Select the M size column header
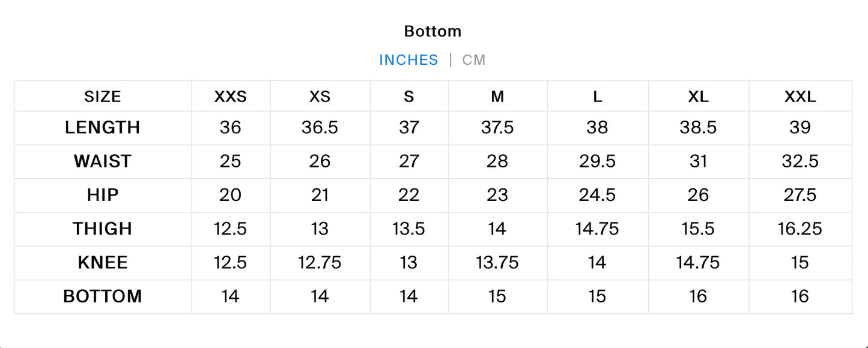The width and height of the screenshot is (868, 348). (x=497, y=97)
